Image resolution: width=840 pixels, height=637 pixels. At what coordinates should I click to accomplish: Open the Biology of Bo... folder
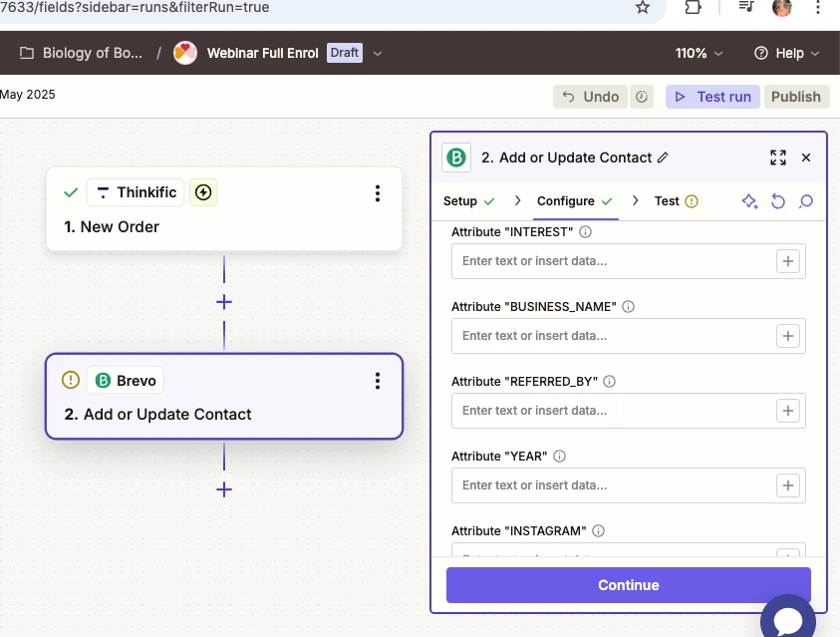(x=82, y=53)
